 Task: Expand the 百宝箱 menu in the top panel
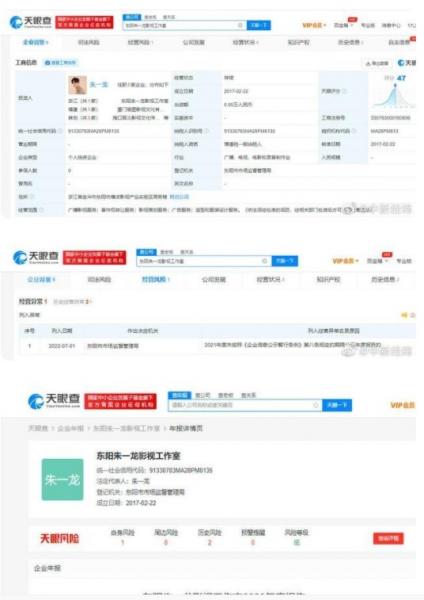click(x=342, y=25)
